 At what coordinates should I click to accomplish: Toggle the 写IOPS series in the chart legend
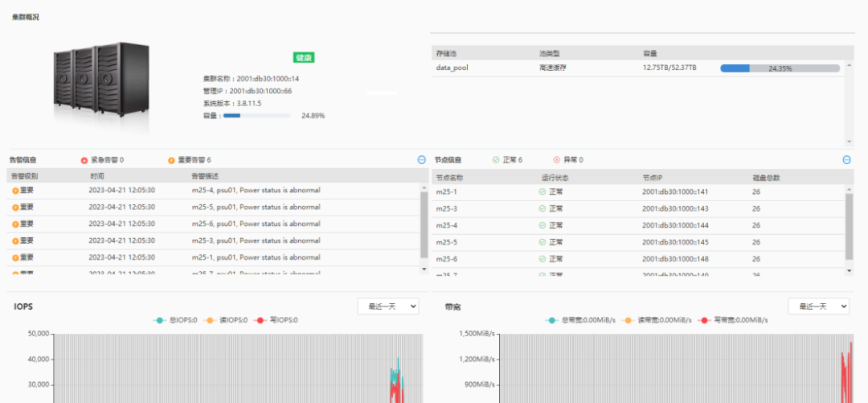pos(276,319)
